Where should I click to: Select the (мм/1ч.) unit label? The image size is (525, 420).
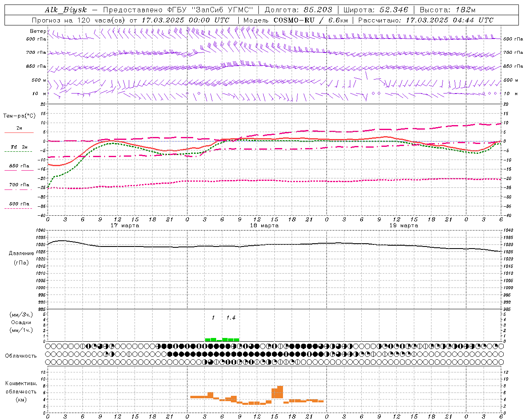tap(21, 331)
